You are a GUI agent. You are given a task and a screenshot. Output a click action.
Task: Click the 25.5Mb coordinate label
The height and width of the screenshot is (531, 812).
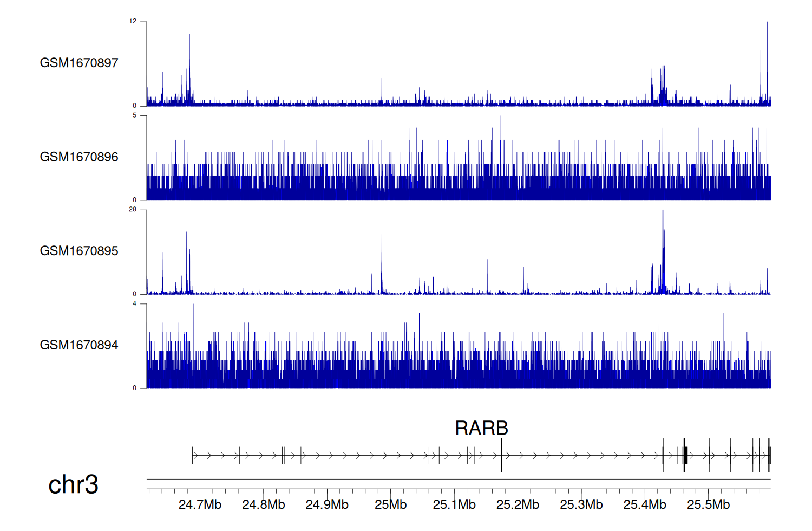(x=708, y=504)
